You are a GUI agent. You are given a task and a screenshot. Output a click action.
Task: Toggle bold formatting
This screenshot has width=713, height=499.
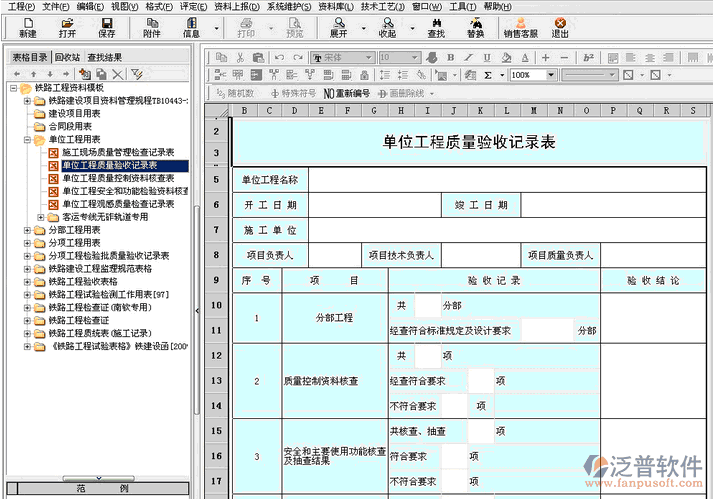(x=451, y=57)
